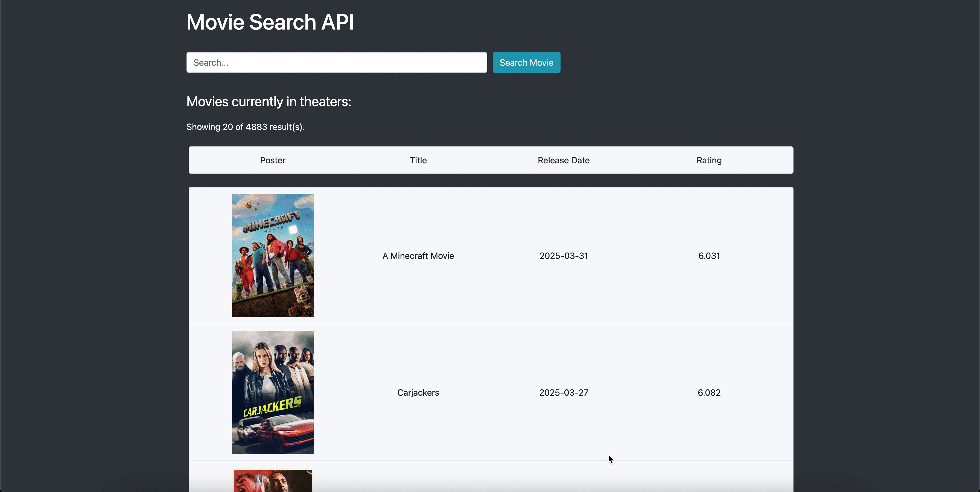Click the Showing 20 of 4883 results text
The height and width of the screenshot is (492, 980).
(x=245, y=127)
